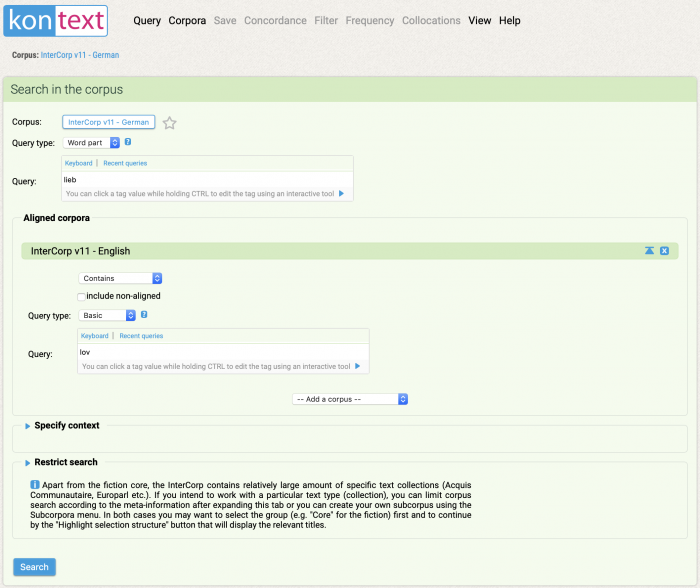Star the corpus as favorite
700x588 pixels.
click(x=170, y=123)
